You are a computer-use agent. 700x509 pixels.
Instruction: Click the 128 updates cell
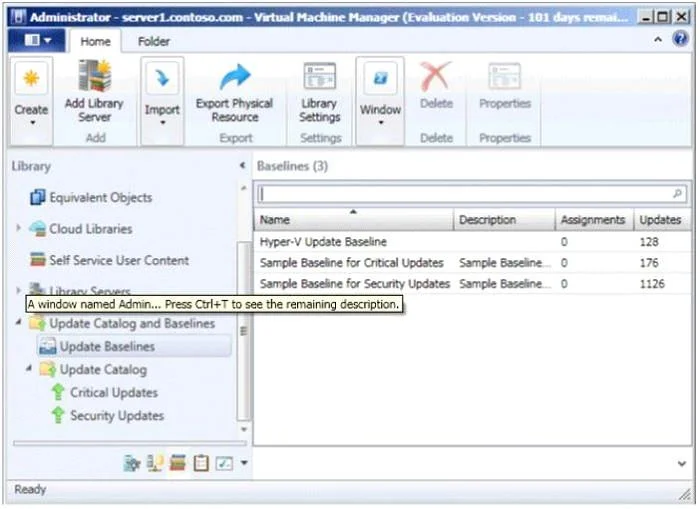(649, 242)
